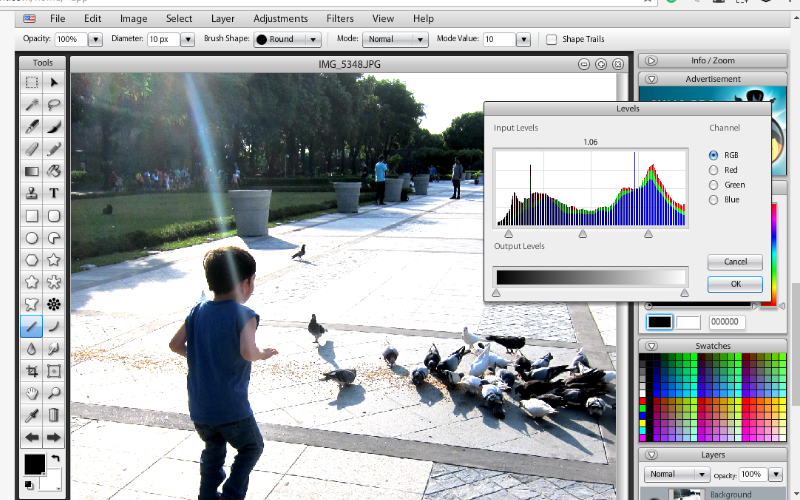This screenshot has width=800, height=500.
Task: Select the Text tool
Action: tap(54, 193)
